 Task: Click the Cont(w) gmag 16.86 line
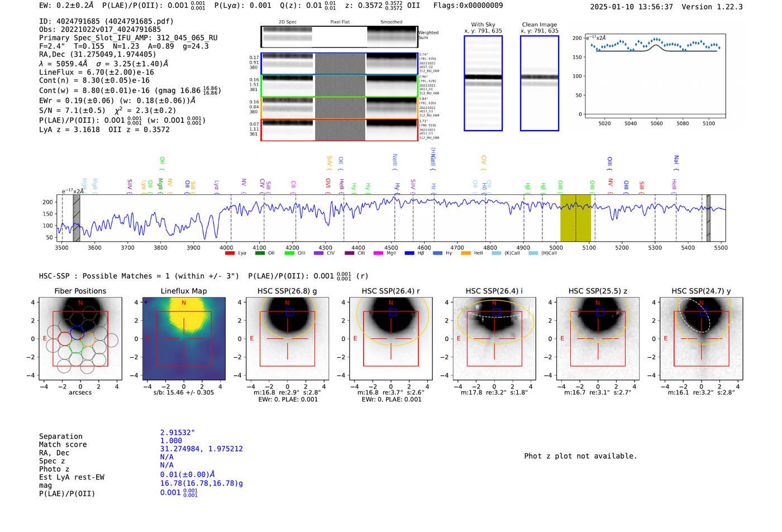pos(130,90)
